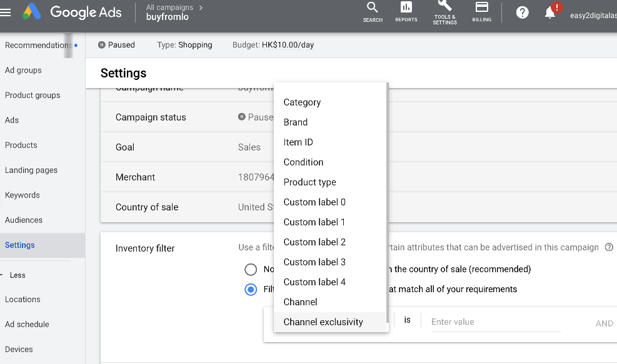This screenshot has height=364, width=617.
Task: Collapse the sidebar with Less
Action: tap(18, 275)
